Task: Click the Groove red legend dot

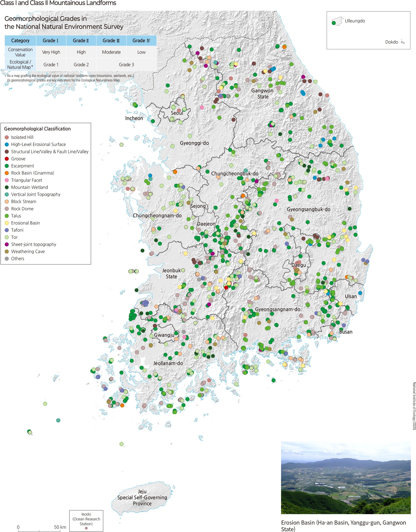Action: 7,159
